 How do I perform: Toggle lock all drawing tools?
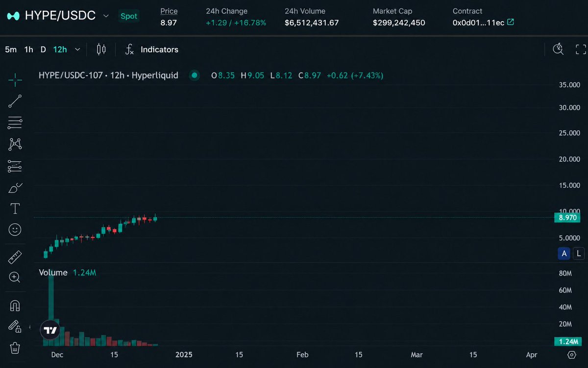point(15,326)
